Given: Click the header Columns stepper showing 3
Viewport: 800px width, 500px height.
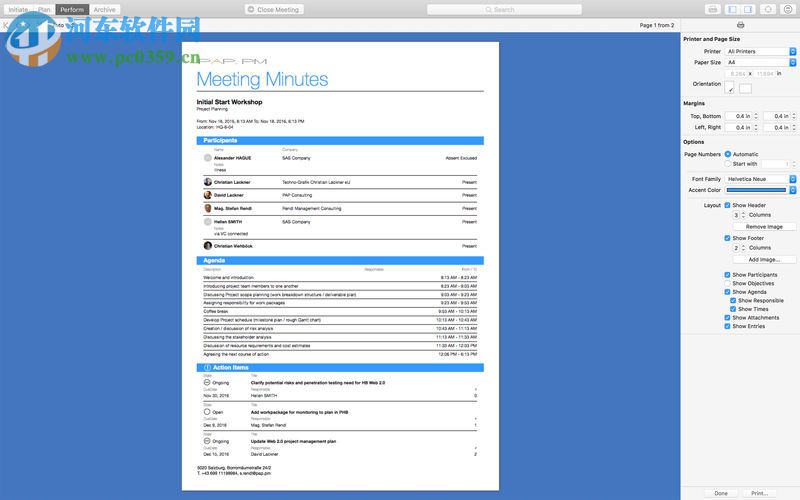Looking at the screenshot, I should (743, 215).
